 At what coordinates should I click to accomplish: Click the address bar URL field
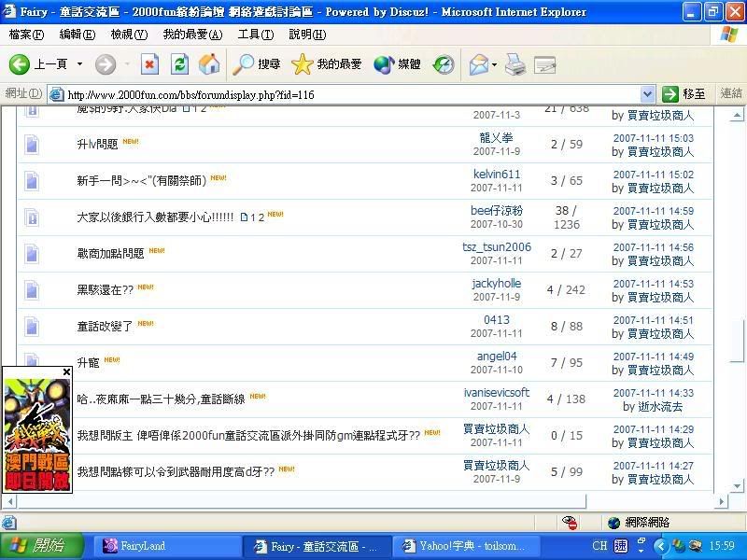pyautogui.click(x=345, y=94)
